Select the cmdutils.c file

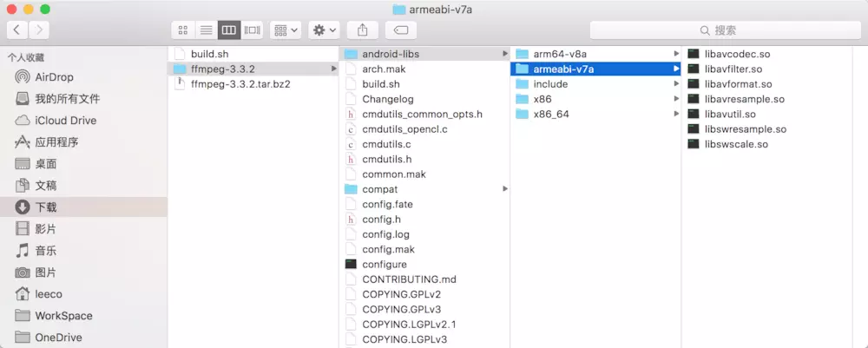coord(424,144)
